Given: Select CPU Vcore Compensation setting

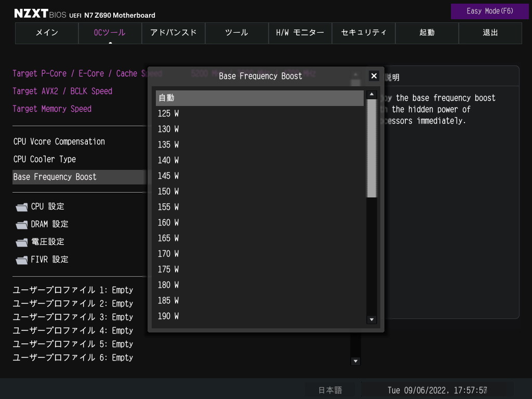Looking at the screenshot, I should coord(59,142).
